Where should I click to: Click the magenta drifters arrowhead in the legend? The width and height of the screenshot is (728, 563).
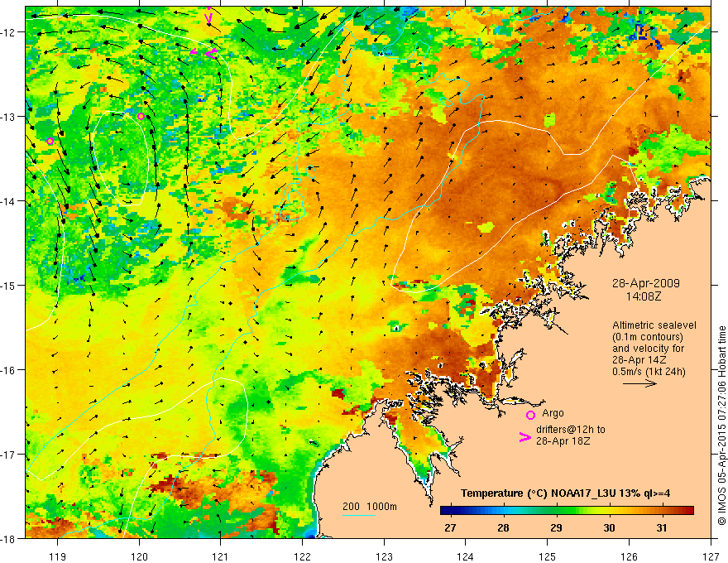[x=525, y=437]
